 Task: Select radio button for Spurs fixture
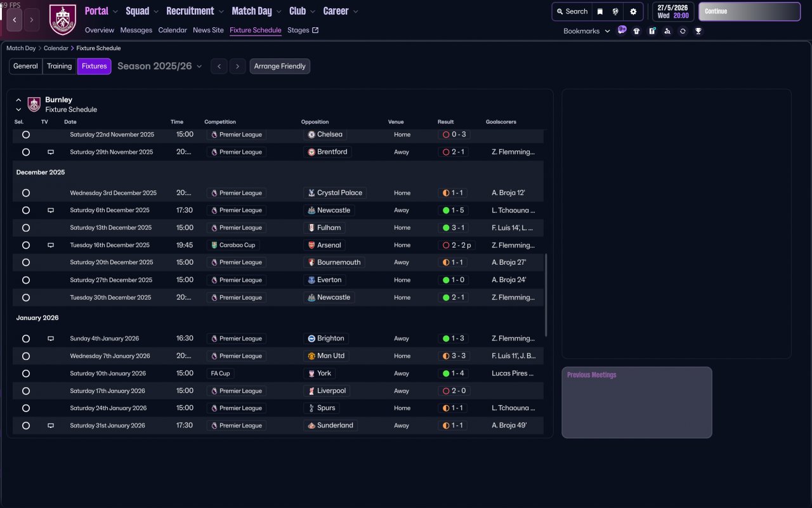(x=26, y=408)
